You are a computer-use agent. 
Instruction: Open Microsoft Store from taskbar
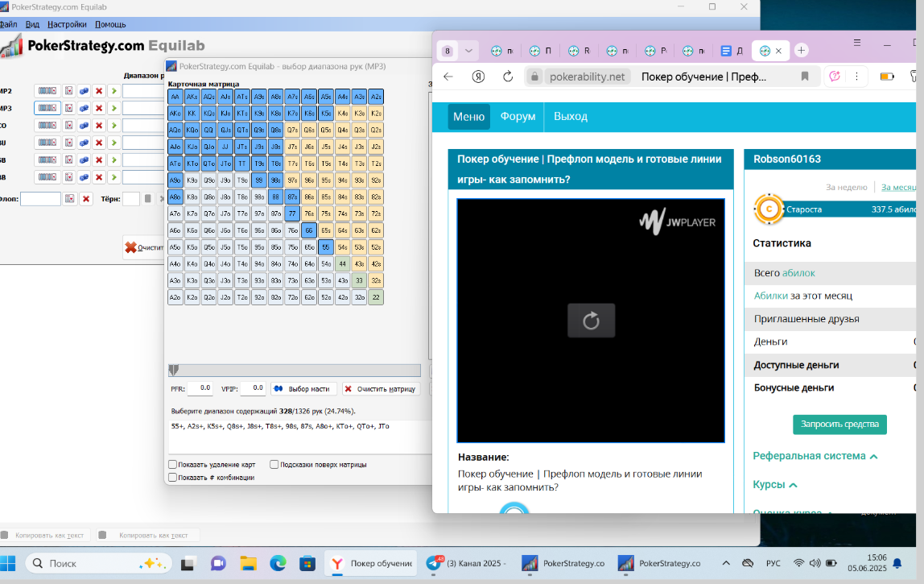pos(307,563)
